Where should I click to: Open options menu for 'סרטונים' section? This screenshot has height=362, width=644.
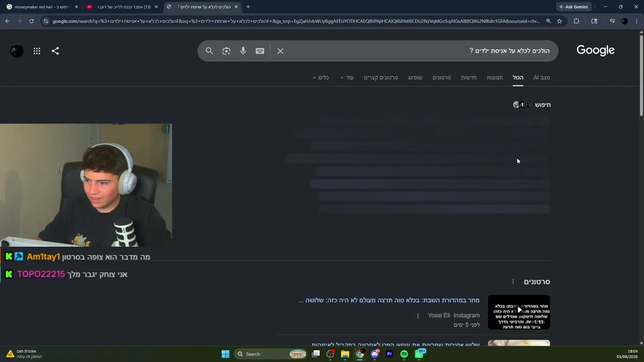[513, 282]
